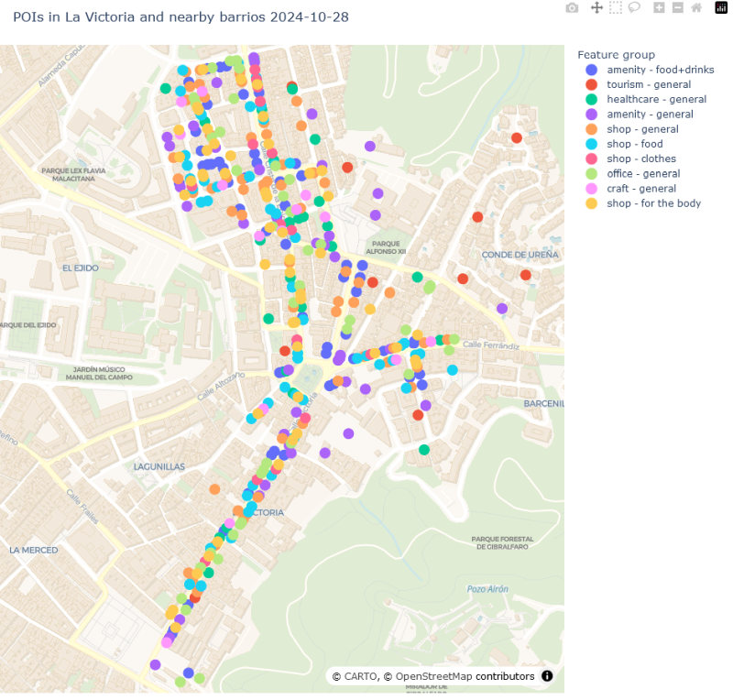The width and height of the screenshot is (733, 700).
Task: Click the info icon beside map attribution
Action: (546, 676)
